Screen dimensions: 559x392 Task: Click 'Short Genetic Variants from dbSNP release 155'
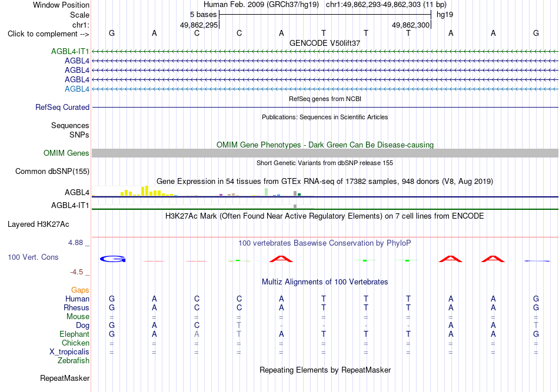coord(325,163)
